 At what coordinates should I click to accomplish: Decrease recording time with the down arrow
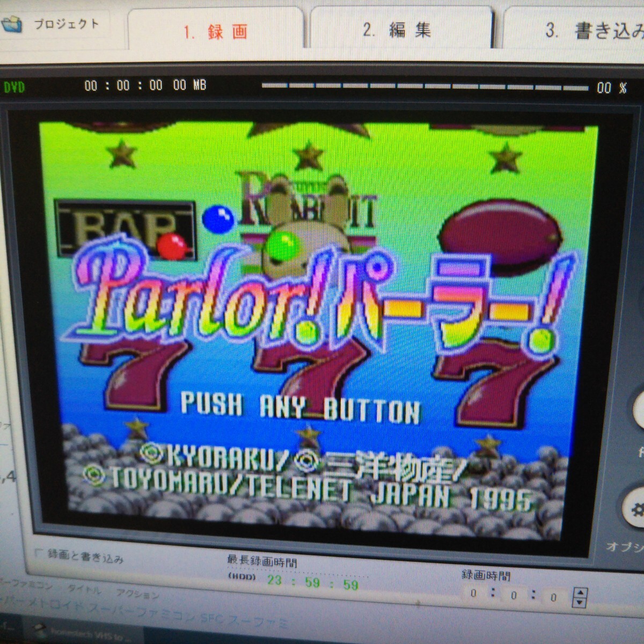coord(580,603)
